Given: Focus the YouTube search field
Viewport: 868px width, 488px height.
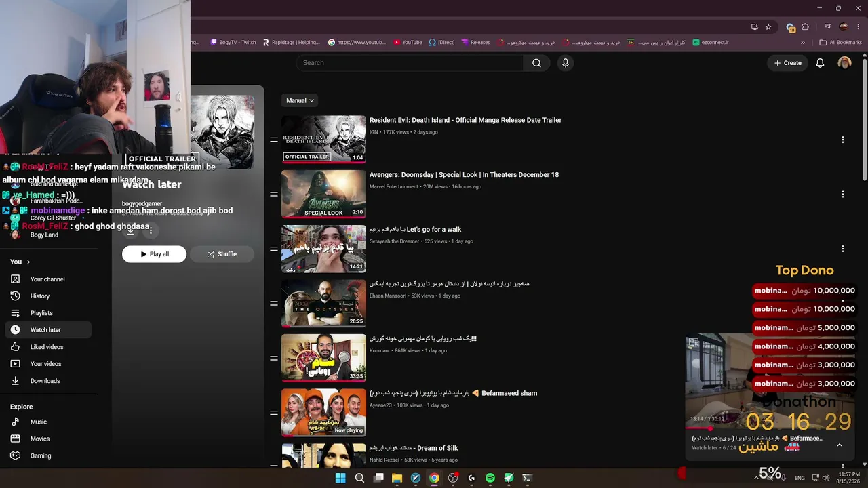Looking at the screenshot, I should (x=410, y=63).
